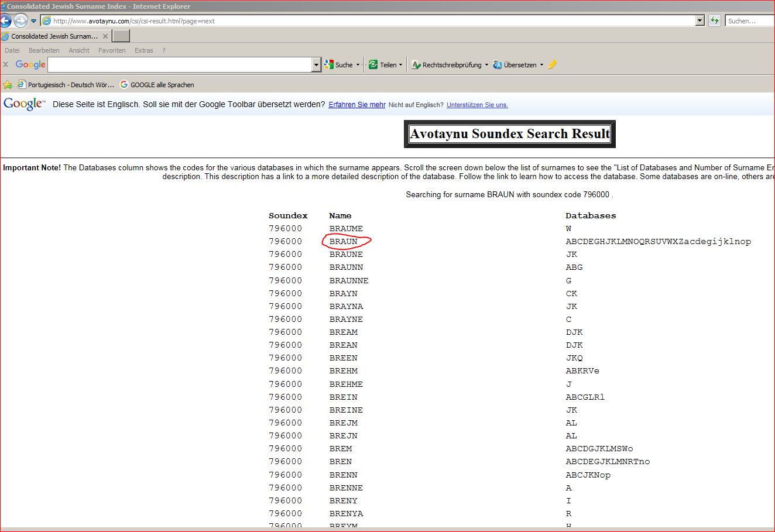Click the name BRAYNE in the list
The width and height of the screenshot is (775, 532).
346,319
